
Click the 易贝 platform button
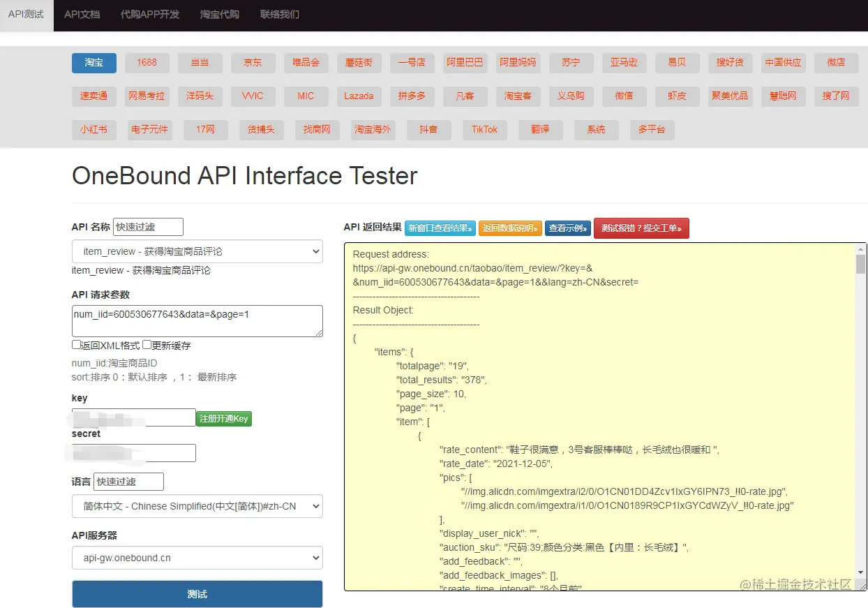point(677,63)
